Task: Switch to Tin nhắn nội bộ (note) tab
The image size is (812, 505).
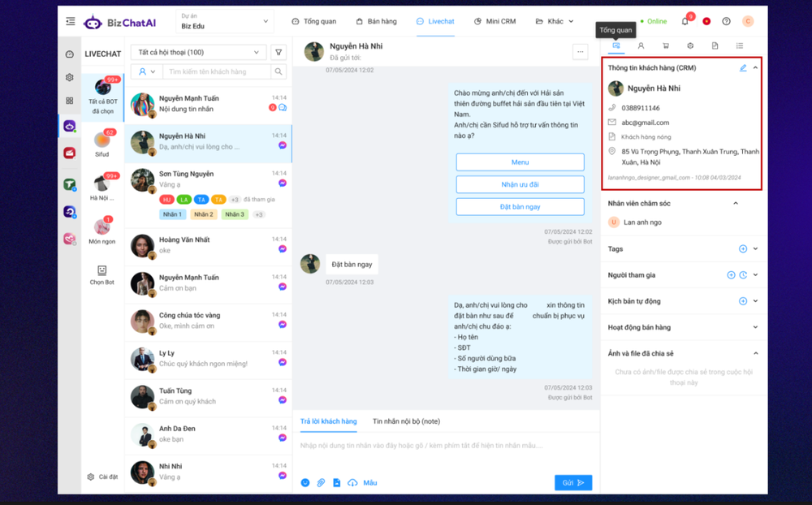Action: pyautogui.click(x=406, y=421)
